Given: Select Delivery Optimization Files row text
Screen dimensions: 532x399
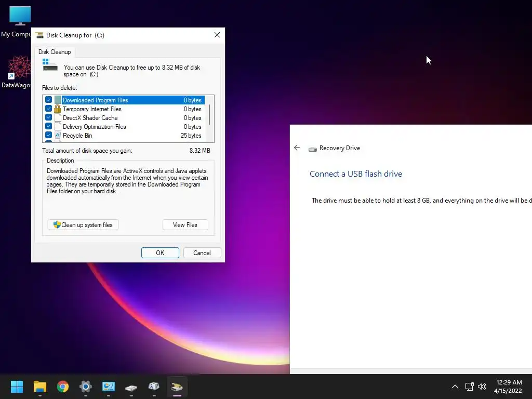Looking at the screenshot, I should (x=95, y=127).
